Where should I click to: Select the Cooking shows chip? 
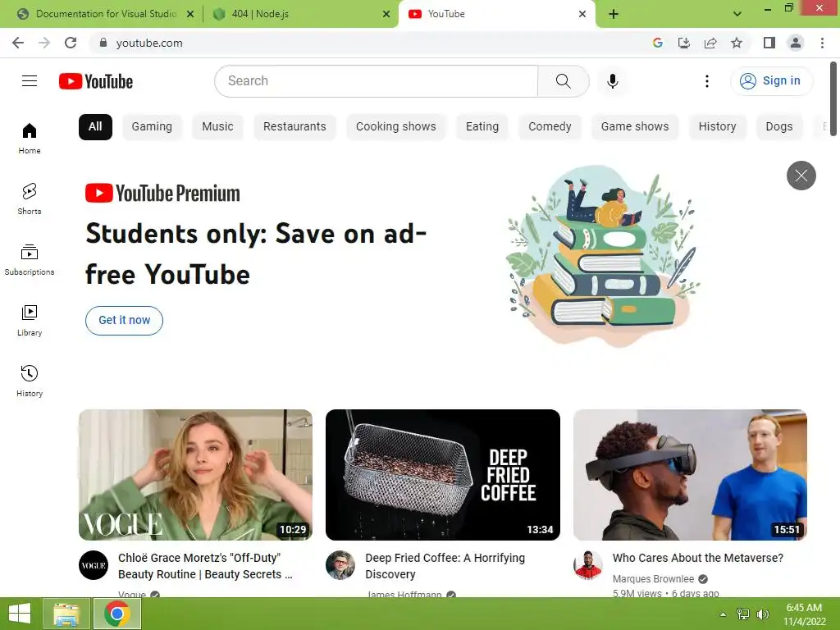click(x=396, y=127)
